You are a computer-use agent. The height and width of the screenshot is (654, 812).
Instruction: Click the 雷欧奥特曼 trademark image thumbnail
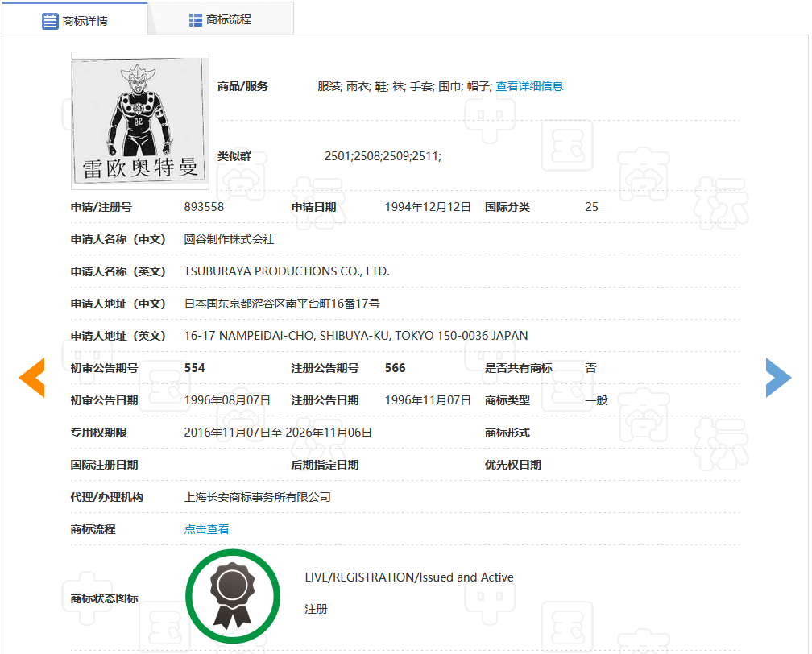pyautogui.click(x=139, y=121)
